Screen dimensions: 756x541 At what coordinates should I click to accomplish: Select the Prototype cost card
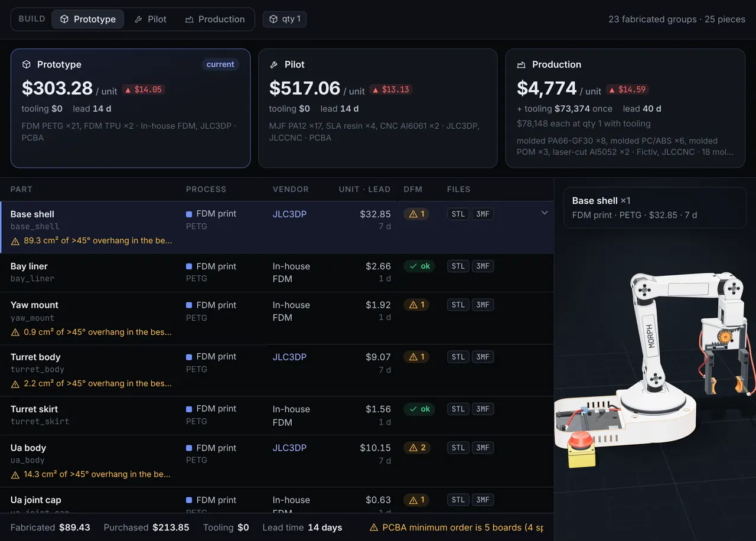click(131, 108)
